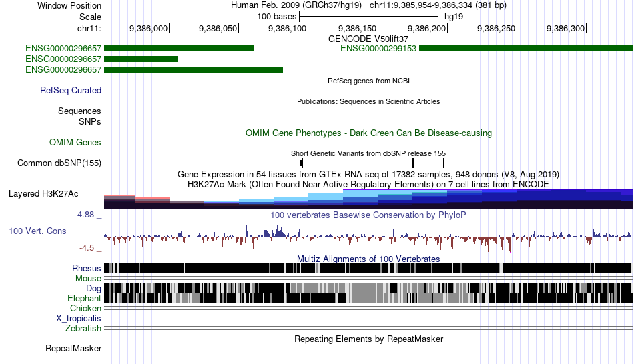The image size is (634, 364).
Task: Click the 9,386,050 ruler position
Action: 218,28
